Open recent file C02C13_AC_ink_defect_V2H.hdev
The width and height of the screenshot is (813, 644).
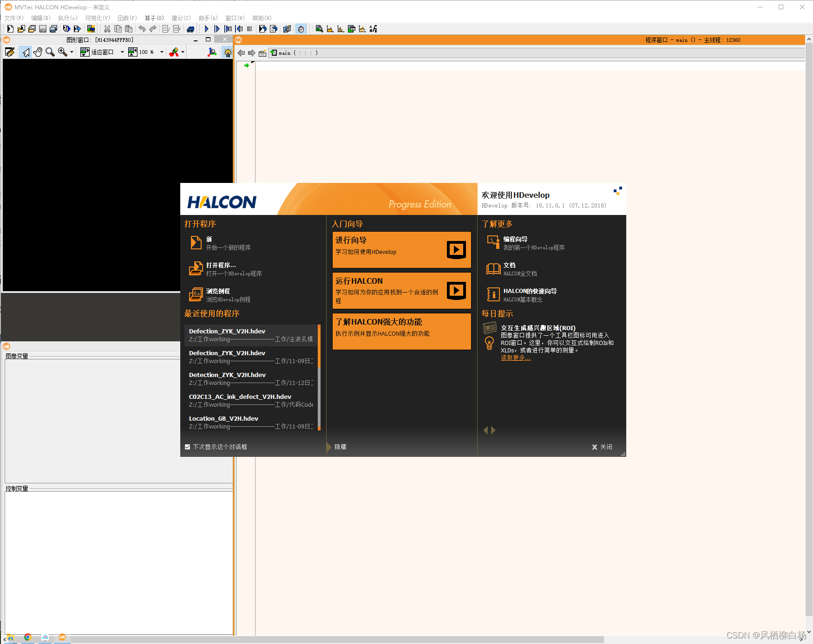[x=251, y=401]
